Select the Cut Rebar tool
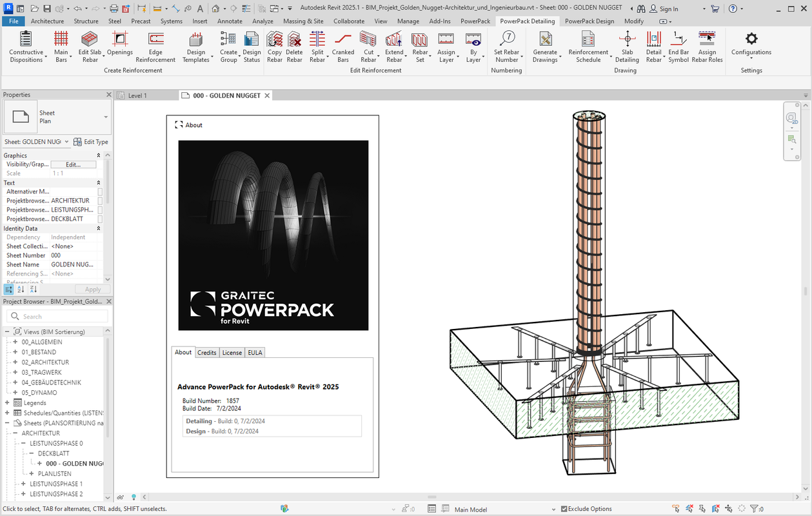The width and height of the screenshot is (812, 516). point(368,46)
